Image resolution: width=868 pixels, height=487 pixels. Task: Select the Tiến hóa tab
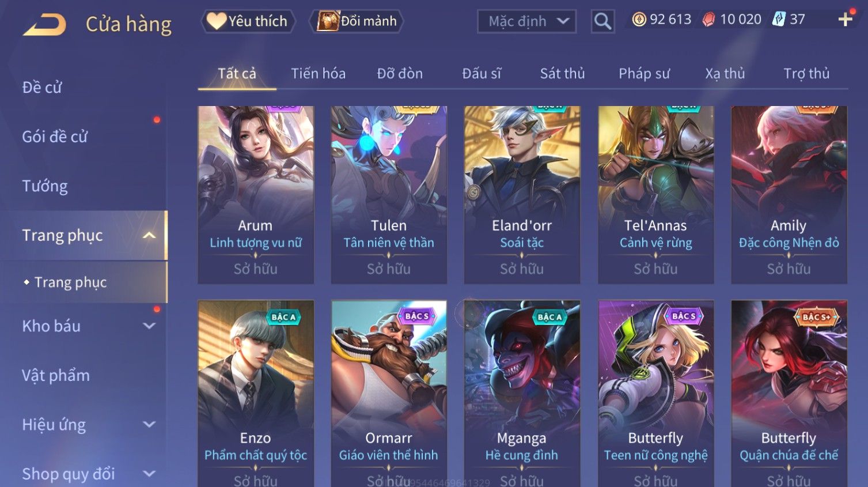(318, 73)
